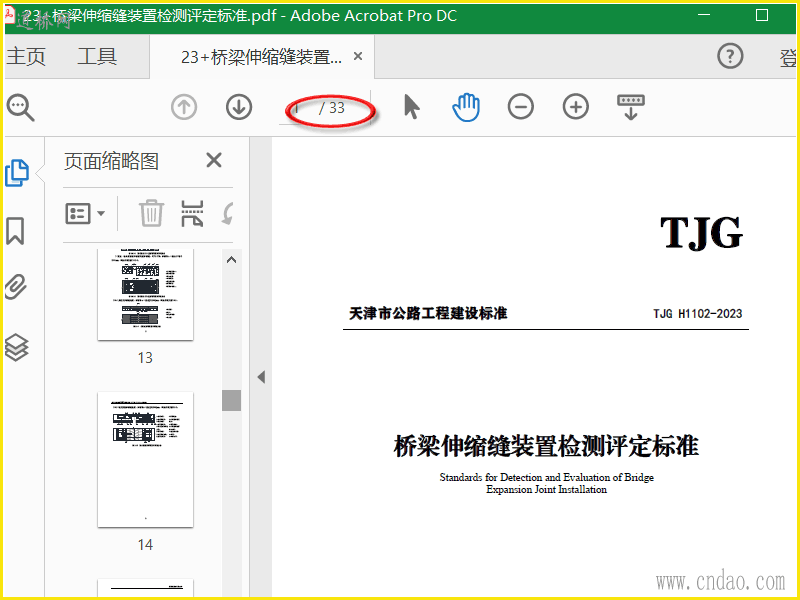Select page 13 thumbnail
The height and width of the screenshot is (600, 800).
click(145, 294)
